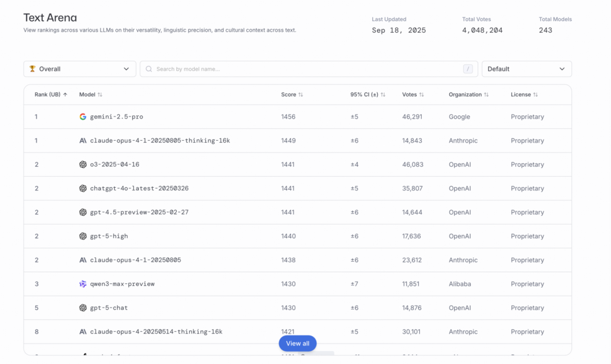This screenshot has height=364, width=611.
Task: Sort by License column arrows
Action: point(535,95)
